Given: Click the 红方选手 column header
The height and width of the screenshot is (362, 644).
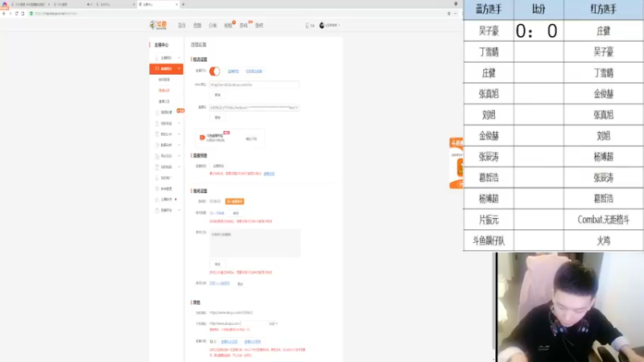Looking at the screenshot, I should click(x=603, y=10).
